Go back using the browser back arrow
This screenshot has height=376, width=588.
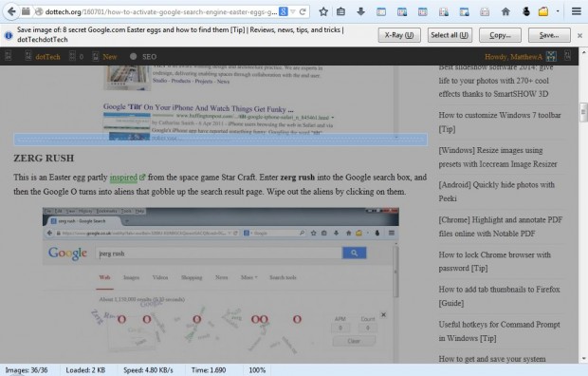click(x=11, y=11)
